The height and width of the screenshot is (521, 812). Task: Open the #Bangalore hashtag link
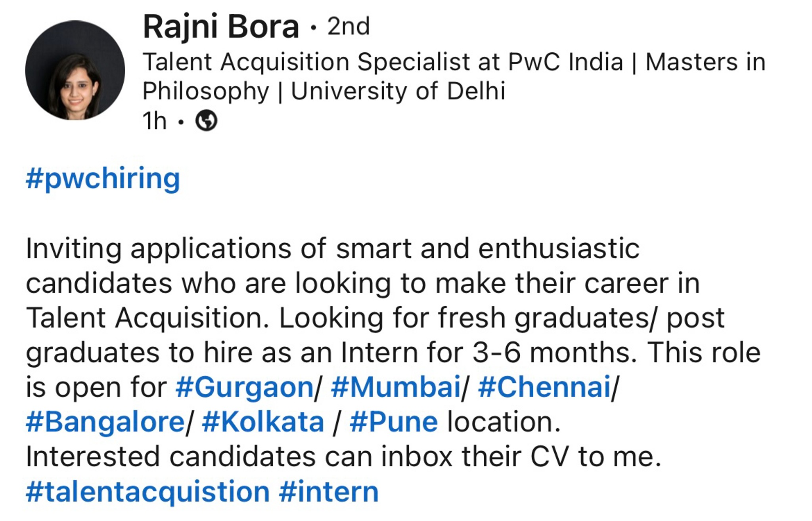click(x=105, y=422)
